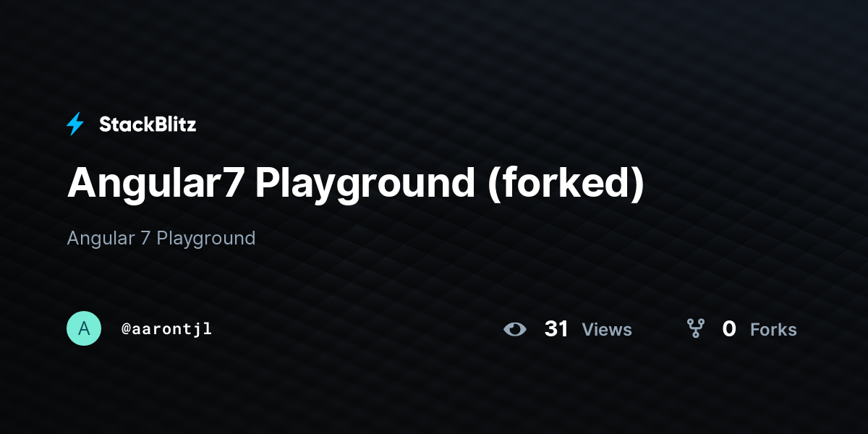Viewport: 868px width, 434px height.
Task: Click the StackBlitz lightning bolt logo
Action: pos(75,124)
